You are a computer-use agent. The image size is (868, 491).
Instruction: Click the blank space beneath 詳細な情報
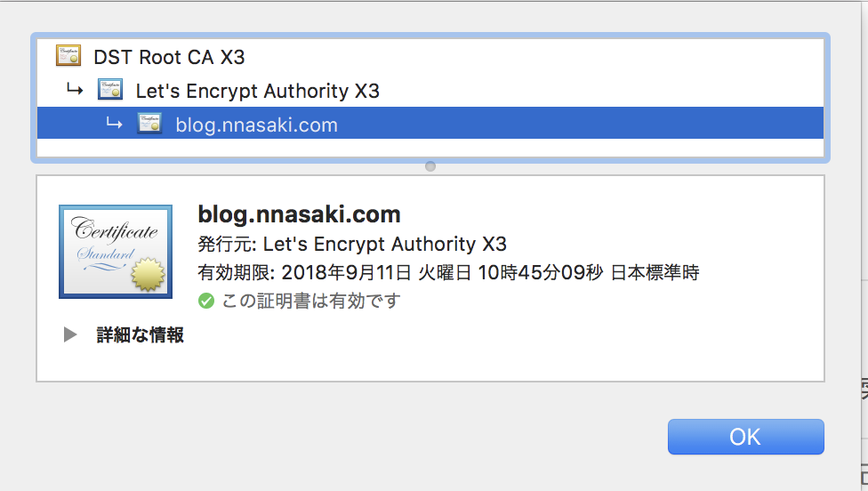click(x=430, y=363)
